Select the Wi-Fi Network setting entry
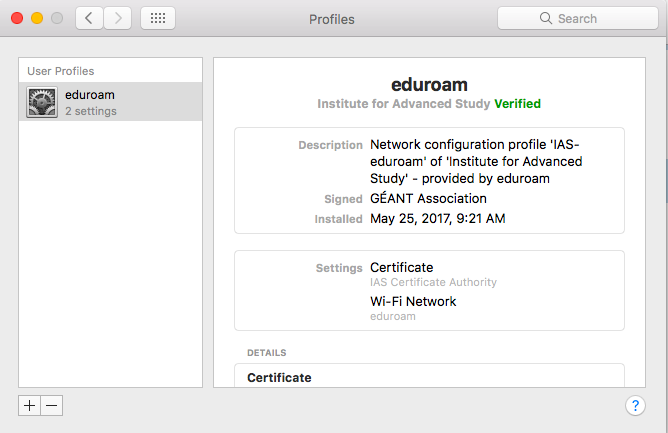This screenshot has height=433, width=668. click(412, 301)
